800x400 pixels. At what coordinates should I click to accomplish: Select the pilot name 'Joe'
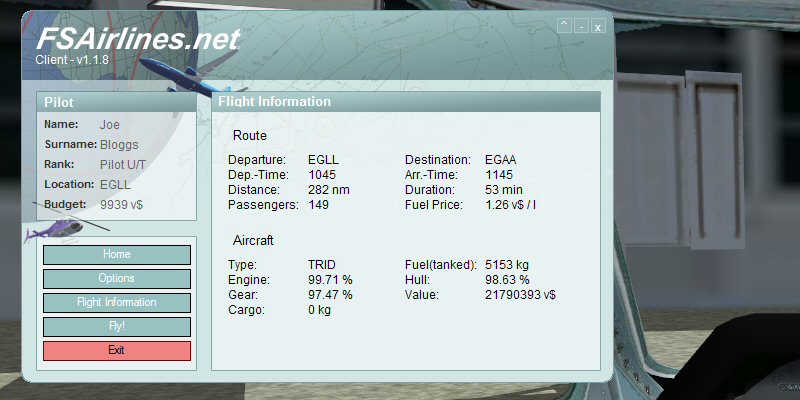coord(110,124)
